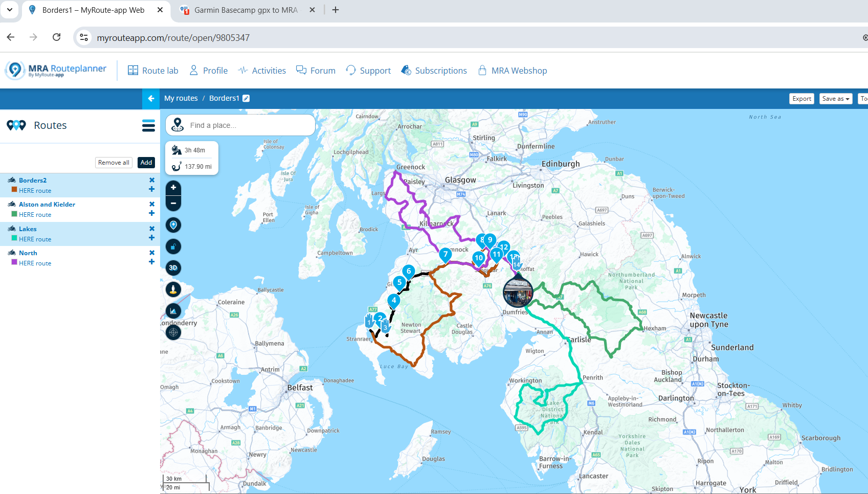Image resolution: width=868 pixels, height=494 pixels.
Task: Remove the Borders2 route with its X
Action: [x=152, y=180]
